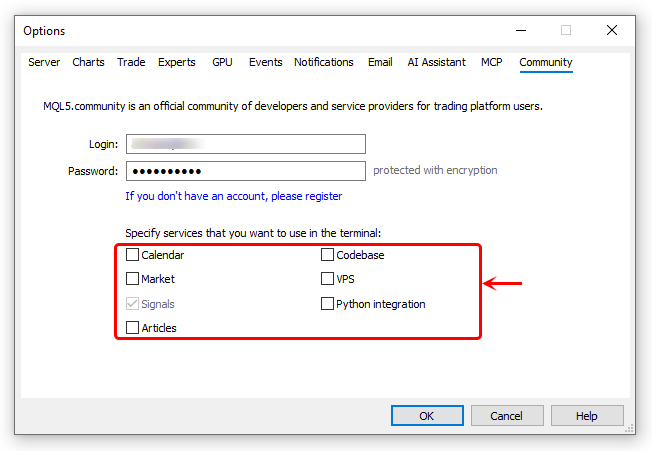
Task: Go to the Trade tab
Action: 131,62
